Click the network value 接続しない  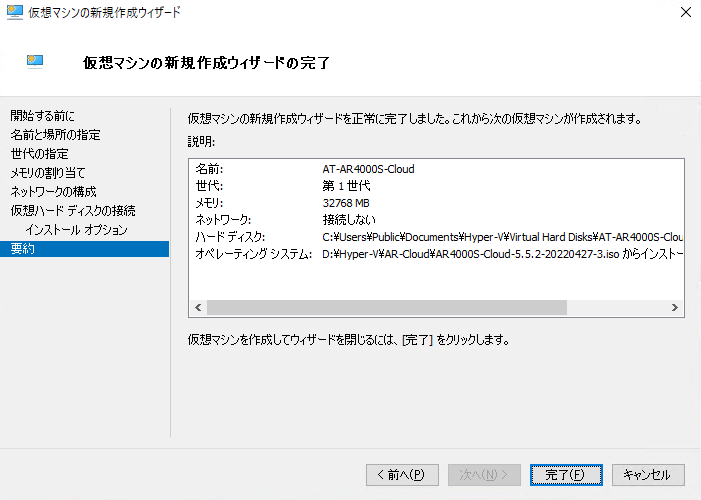point(349,220)
